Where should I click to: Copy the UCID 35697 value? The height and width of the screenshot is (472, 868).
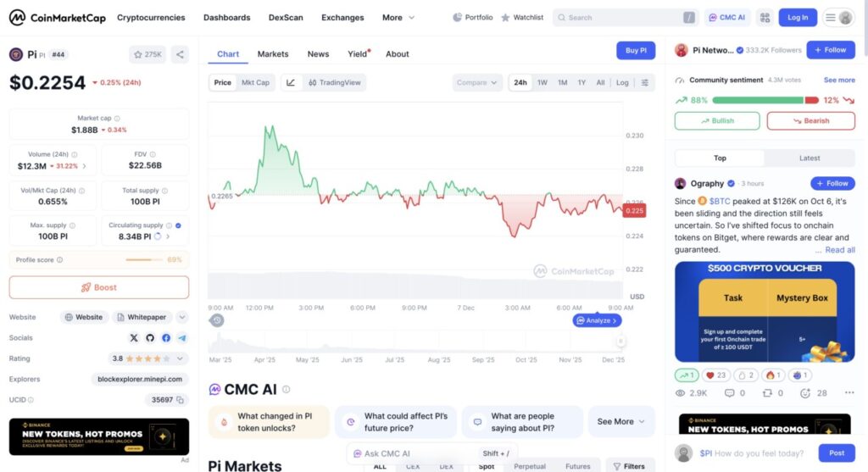point(180,400)
